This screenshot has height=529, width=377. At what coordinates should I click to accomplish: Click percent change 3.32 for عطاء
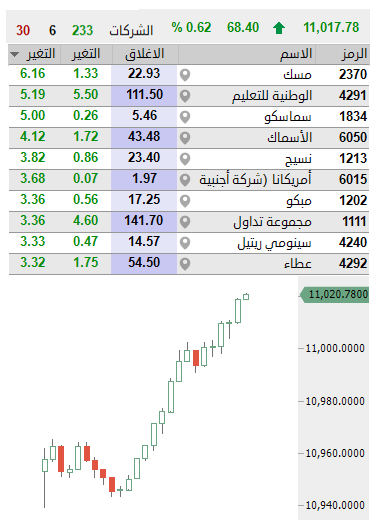(32, 262)
